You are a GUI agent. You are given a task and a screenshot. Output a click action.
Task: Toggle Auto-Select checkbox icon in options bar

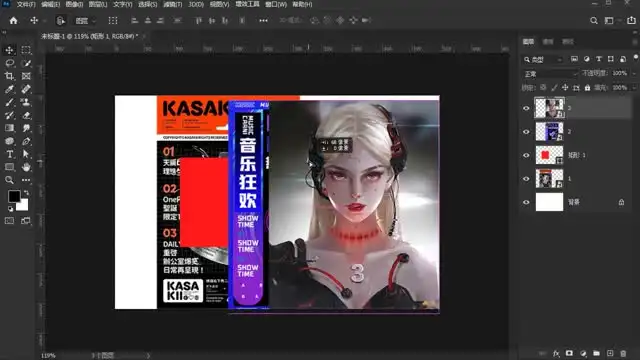click(x=60, y=20)
